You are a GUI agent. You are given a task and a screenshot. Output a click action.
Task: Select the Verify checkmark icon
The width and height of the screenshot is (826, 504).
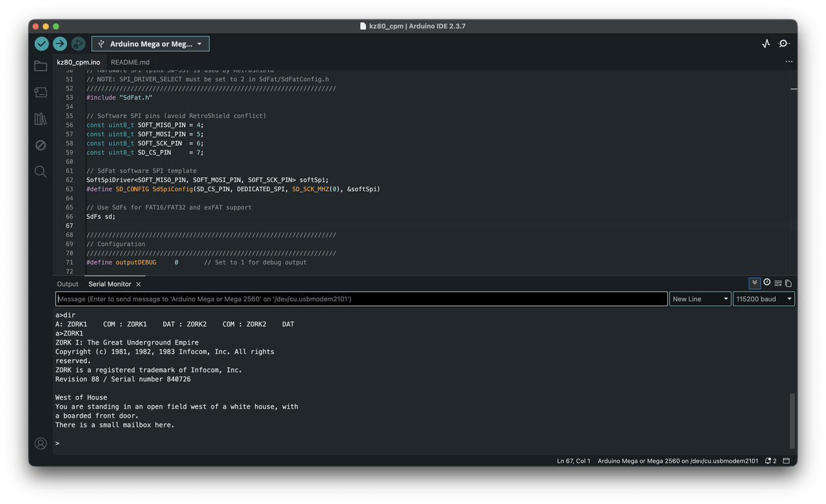pos(41,44)
